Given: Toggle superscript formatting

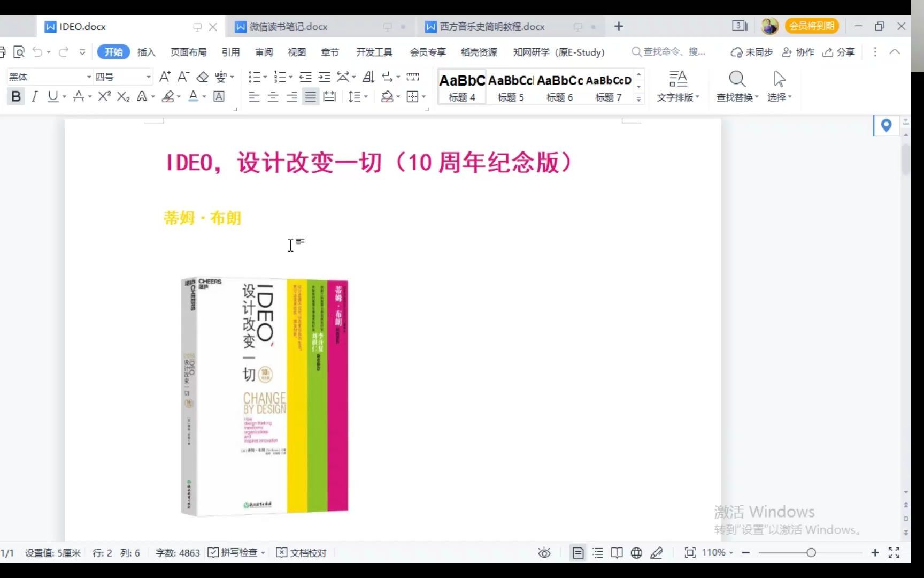Looking at the screenshot, I should 104,96.
